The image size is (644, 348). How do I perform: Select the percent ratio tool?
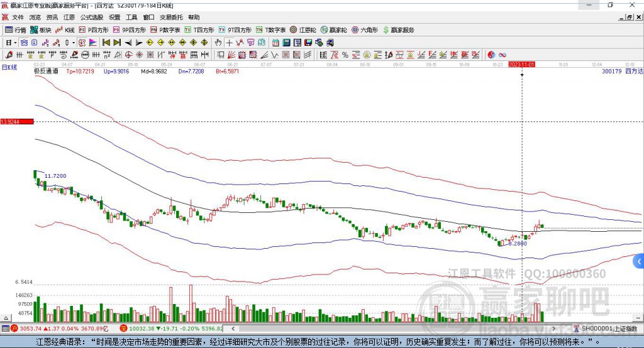pyautogui.click(x=345, y=55)
